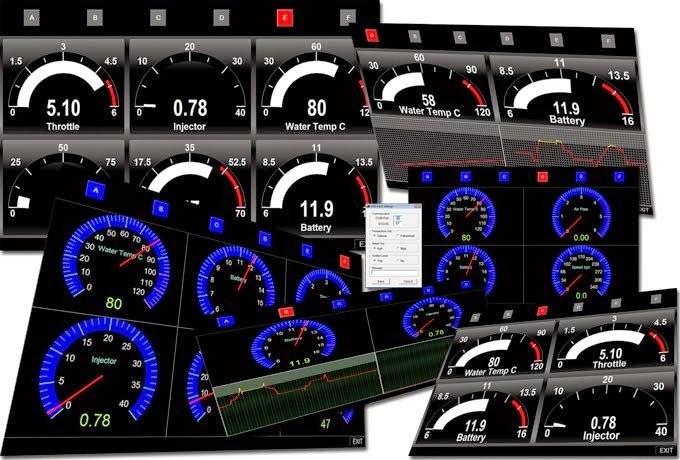Click red page button on bottom-right gray dashboard
Image resolution: width=680 pixels, height=460 pixels.
tap(542, 310)
